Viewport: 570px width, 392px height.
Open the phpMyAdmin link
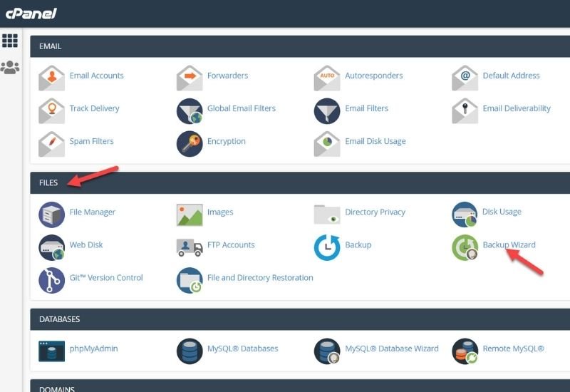pyautogui.click(x=93, y=349)
